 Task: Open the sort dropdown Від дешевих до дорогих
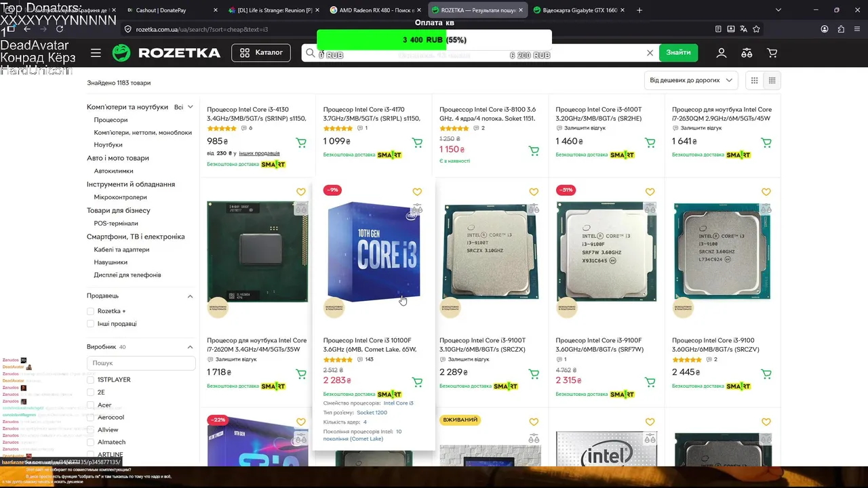pos(691,80)
